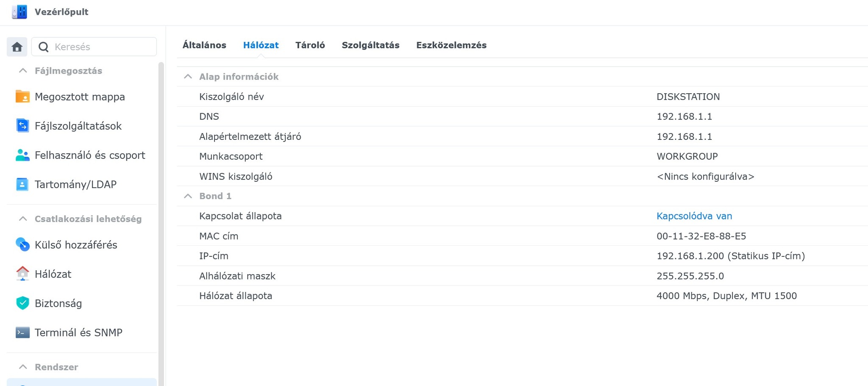Click the DNS row label
The image size is (868, 386).
(x=209, y=117)
